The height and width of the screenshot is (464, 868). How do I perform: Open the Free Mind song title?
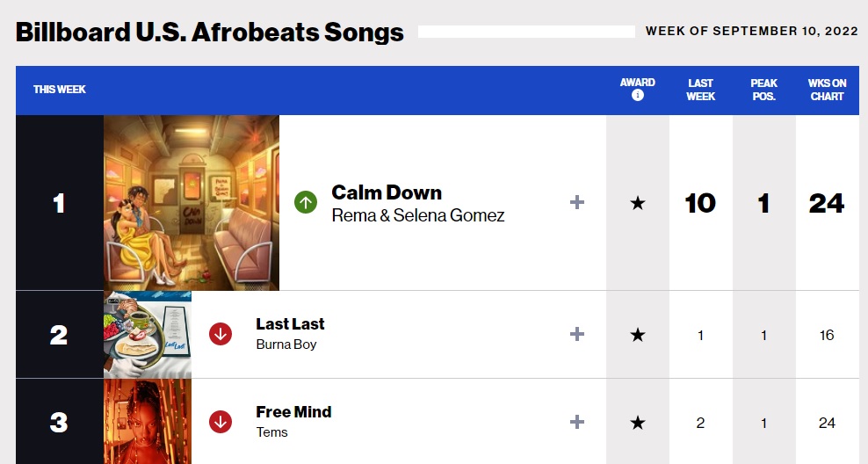[293, 412]
